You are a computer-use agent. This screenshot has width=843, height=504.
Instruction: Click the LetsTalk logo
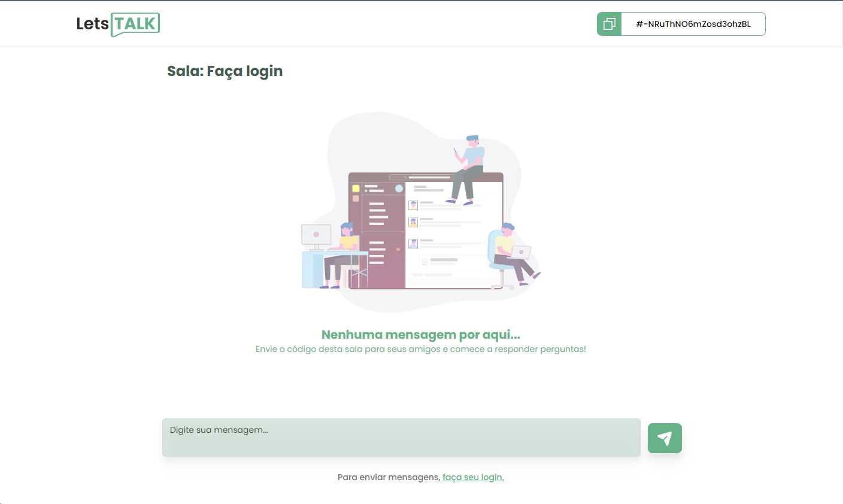tap(118, 24)
